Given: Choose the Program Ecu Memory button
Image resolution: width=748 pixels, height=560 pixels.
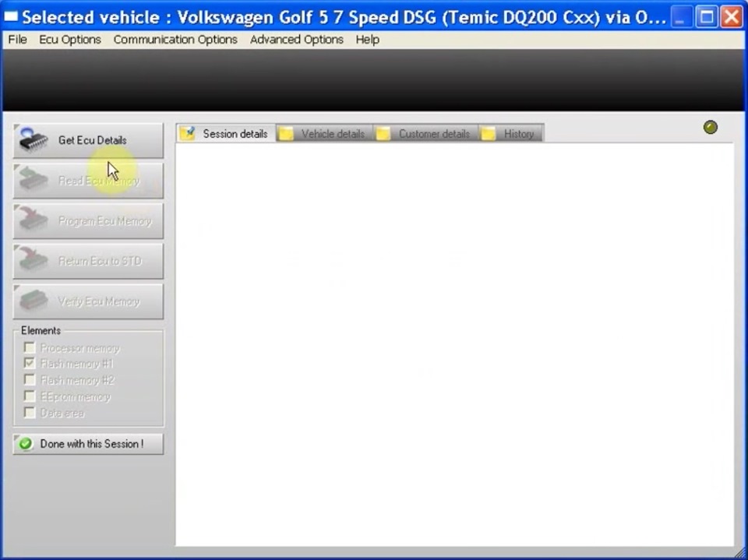Looking at the screenshot, I should tap(88, 221).
